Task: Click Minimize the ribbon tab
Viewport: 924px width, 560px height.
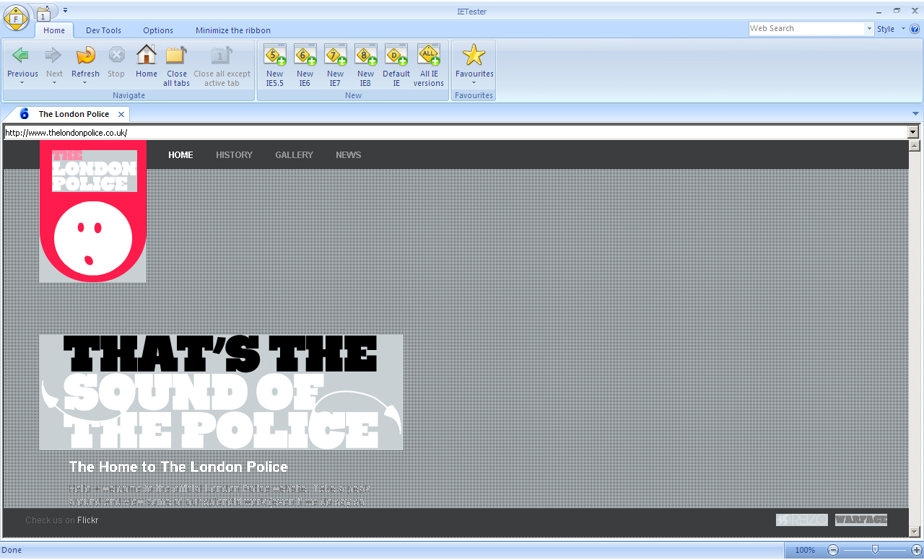Action: point(233,30)
